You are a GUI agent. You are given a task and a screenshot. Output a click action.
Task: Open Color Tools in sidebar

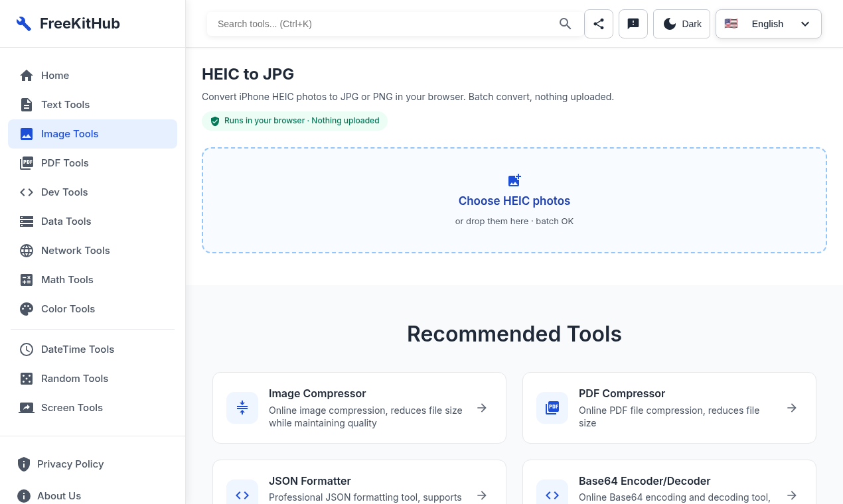(92, 309)
